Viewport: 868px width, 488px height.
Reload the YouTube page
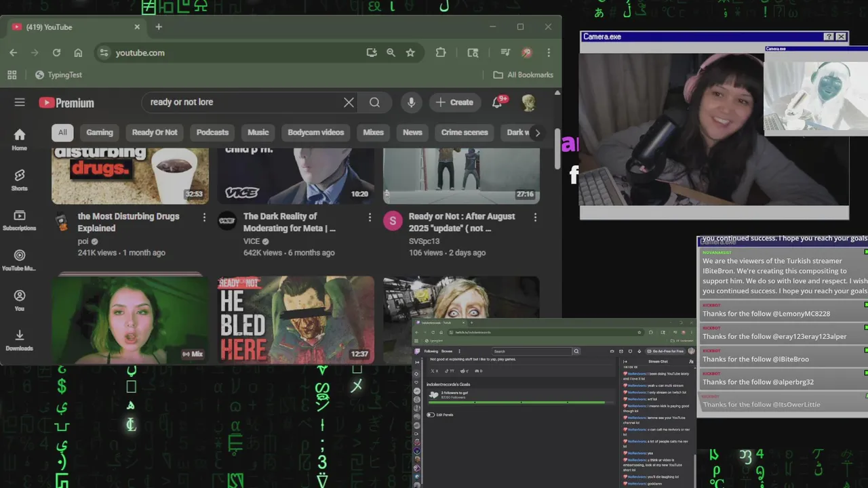tap(56, 53)
